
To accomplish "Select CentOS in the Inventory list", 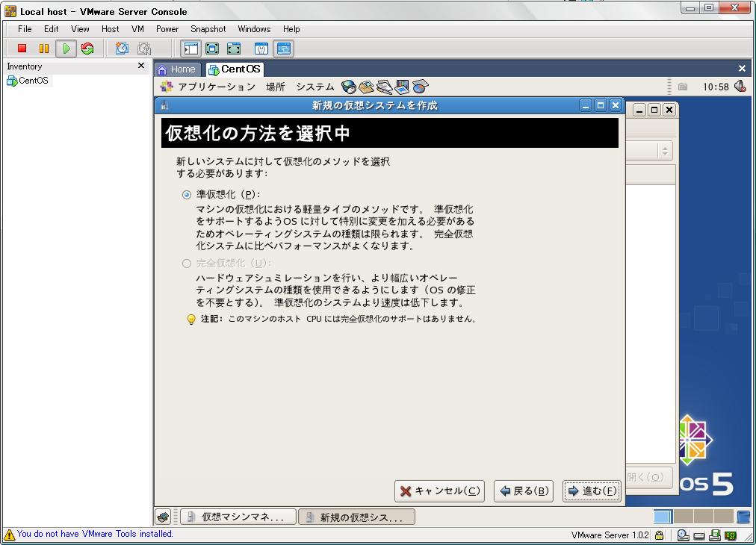I will 28,81.
